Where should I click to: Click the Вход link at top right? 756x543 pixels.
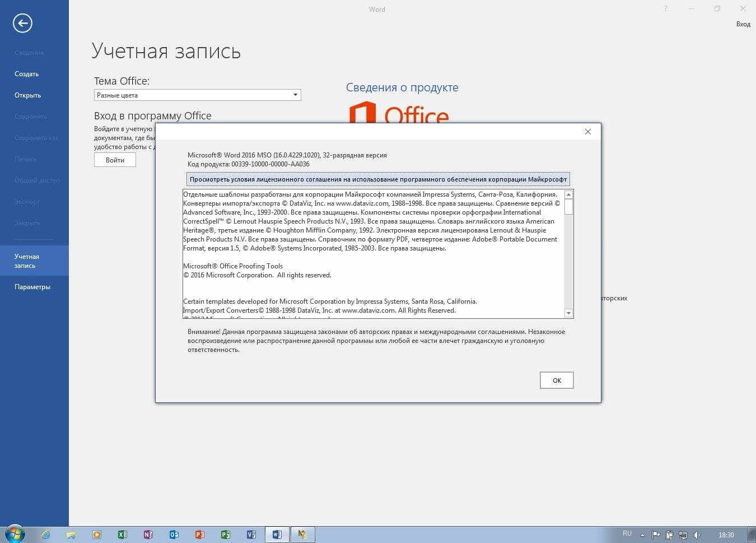click(743, 24)
